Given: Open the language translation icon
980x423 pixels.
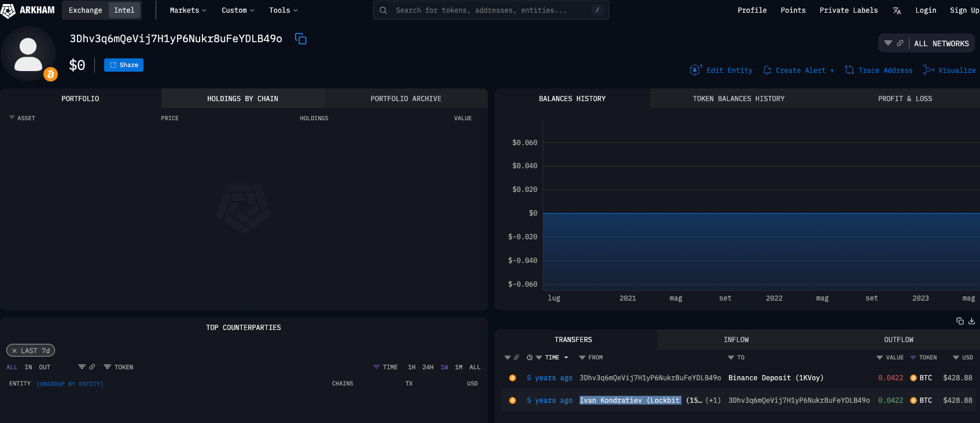Looking at the screenshot, I should [897, 10].
